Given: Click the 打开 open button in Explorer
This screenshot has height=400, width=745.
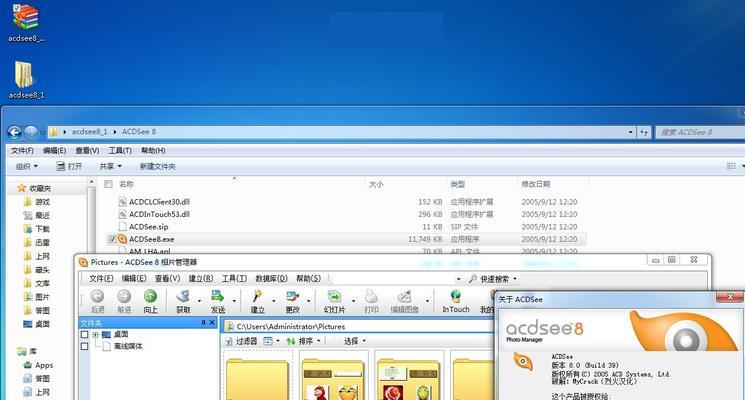Looking at the screenshot, I should click(x=69, y=166).
